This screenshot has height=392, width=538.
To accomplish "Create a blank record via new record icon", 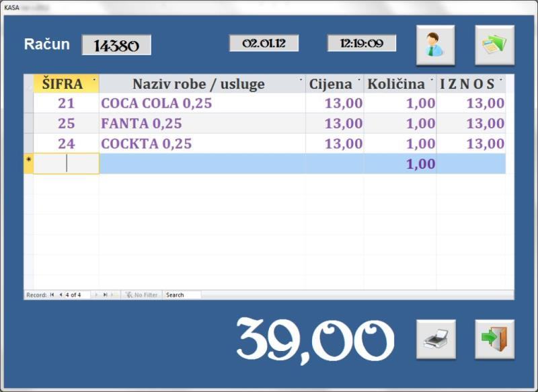I will (112, 295).
